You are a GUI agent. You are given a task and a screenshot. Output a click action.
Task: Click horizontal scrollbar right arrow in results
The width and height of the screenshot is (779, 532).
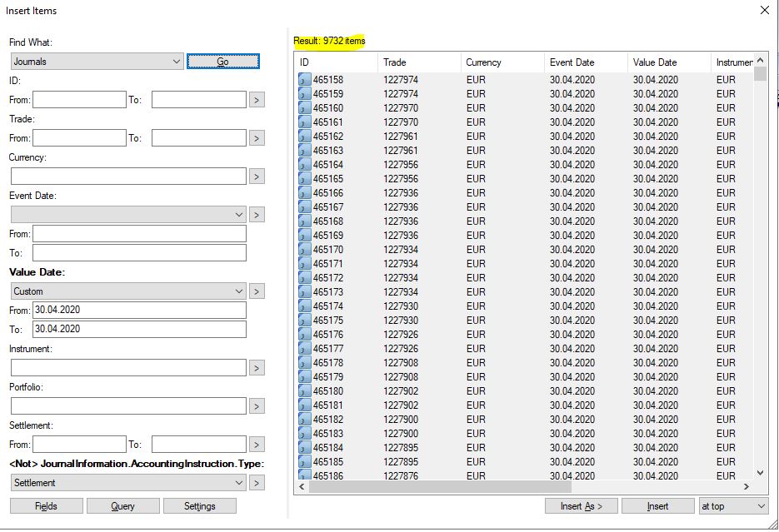pyautogui.click(x=747, y=487)
